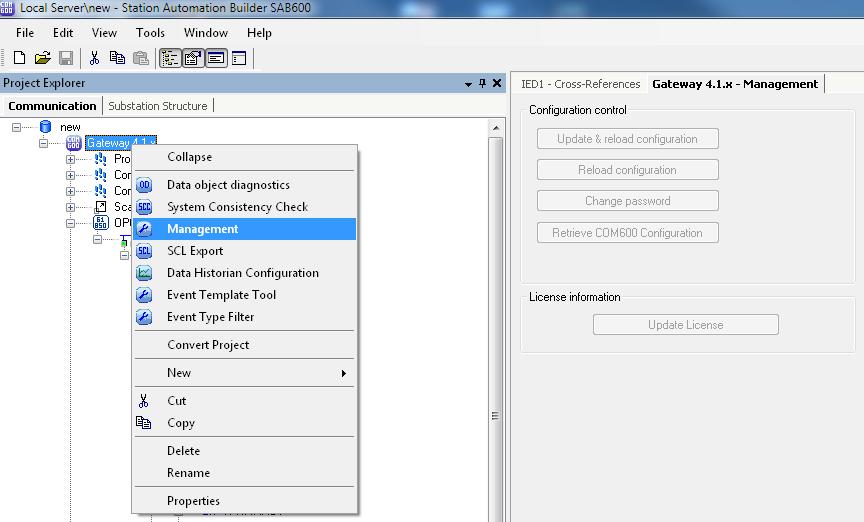Click the Copy toolbar icon
The image size is (864, 522).
(117, 58)
